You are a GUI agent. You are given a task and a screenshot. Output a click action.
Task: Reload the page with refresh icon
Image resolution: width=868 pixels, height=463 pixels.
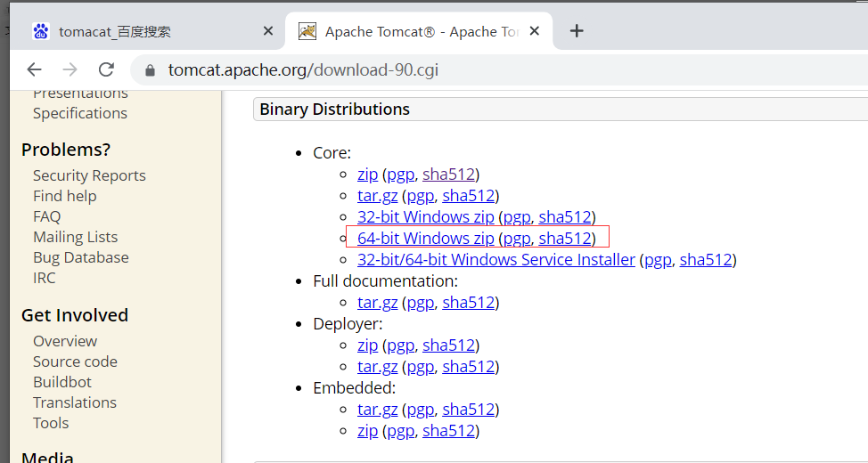pyautogui.click(x=106, y=69)
